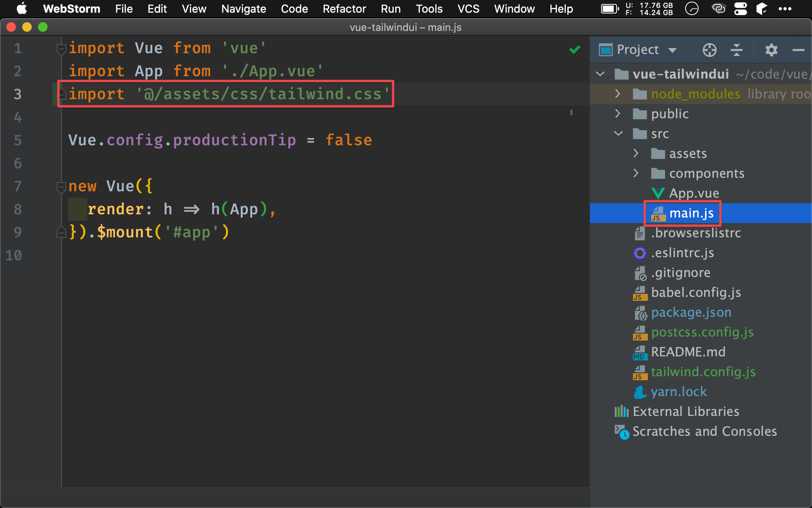Click the .gitignore file icon

pyautogui.click(x=640, y=273)
